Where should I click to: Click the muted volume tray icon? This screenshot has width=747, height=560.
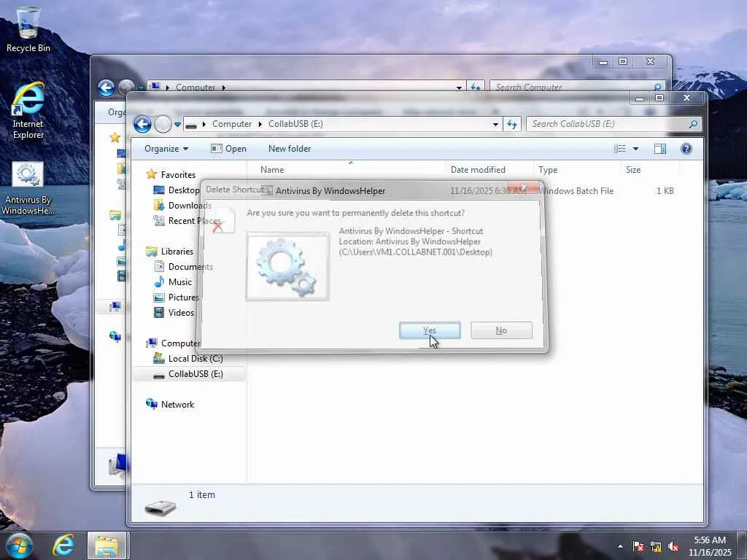tap(673, 547)
